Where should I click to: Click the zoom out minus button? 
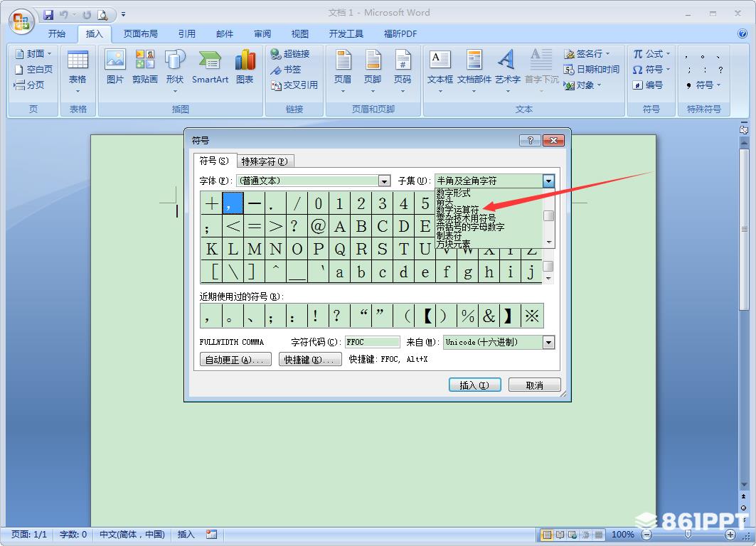click(647, 535)
